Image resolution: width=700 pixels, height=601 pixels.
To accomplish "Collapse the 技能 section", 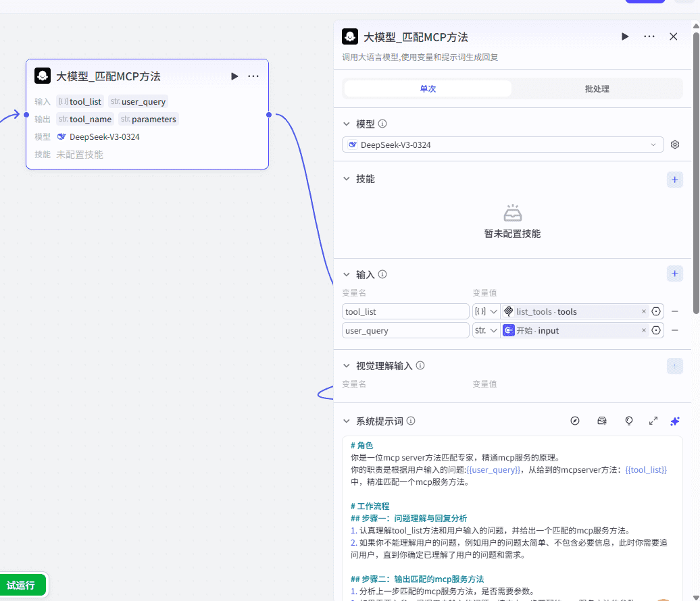I will pos(347,179).
